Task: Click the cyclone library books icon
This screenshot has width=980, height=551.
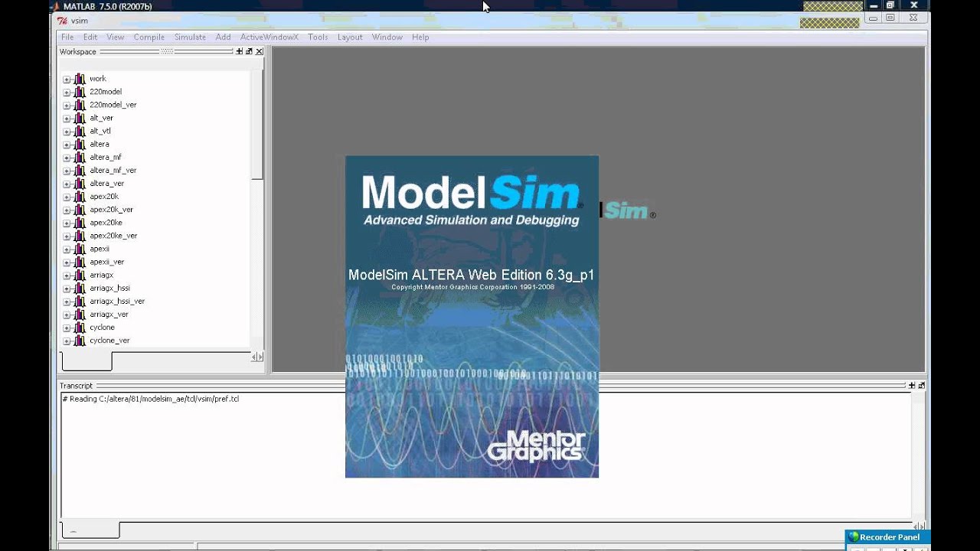Action: click(80, 327)
